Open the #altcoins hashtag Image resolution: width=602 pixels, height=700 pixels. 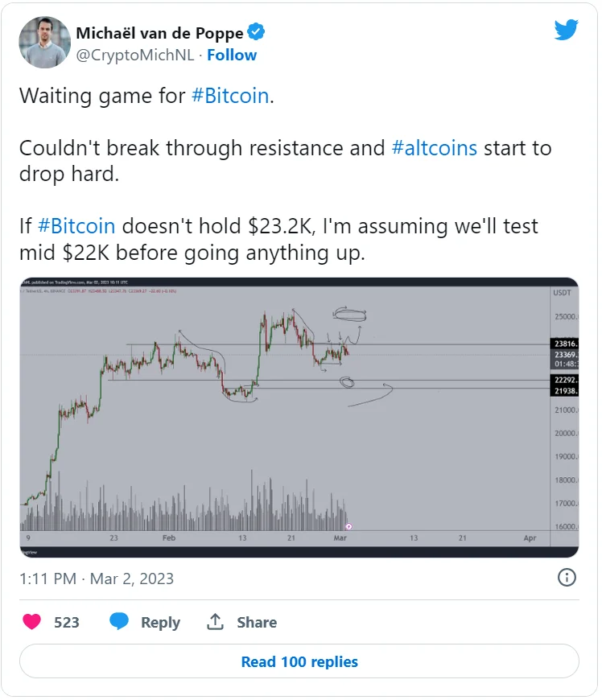pos(435,148)
